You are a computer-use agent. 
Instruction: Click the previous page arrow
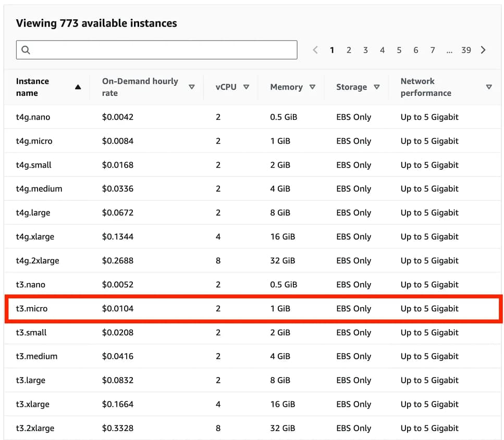coord(315,50)
